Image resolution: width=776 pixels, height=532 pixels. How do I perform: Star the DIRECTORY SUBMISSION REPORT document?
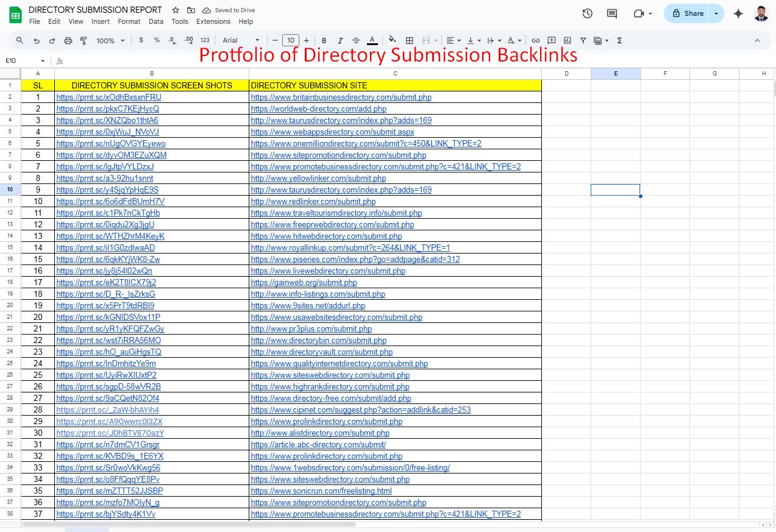[x=176, y=10]
